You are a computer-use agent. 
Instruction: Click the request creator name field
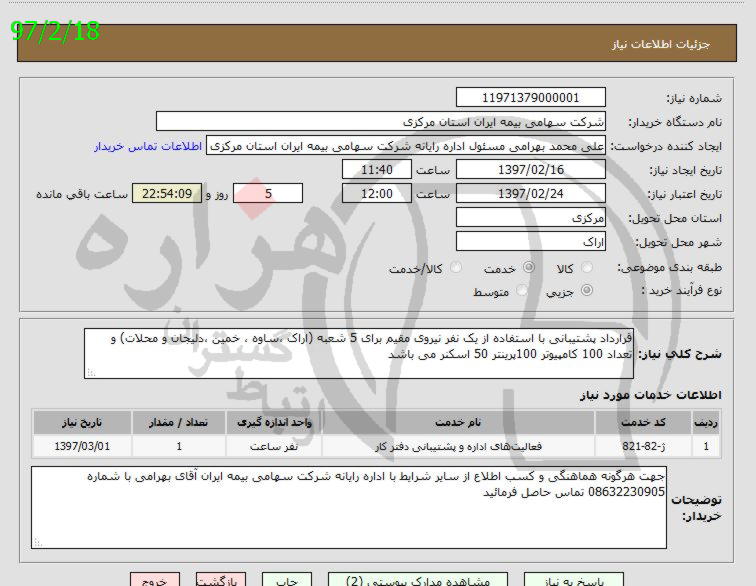(406, 146)
